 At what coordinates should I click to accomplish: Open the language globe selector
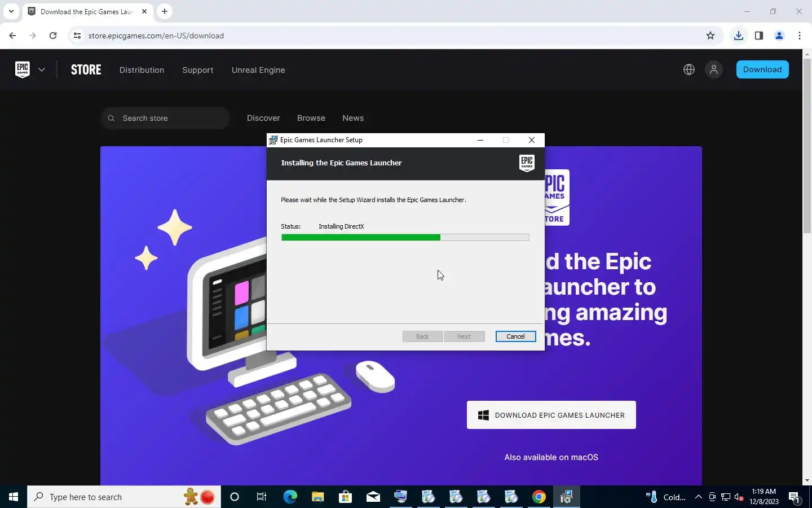click(x=689, y=69)
